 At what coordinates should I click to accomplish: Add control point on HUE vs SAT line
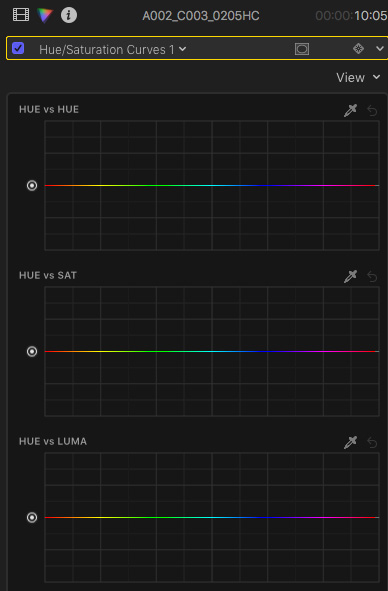tap(212, 352)
